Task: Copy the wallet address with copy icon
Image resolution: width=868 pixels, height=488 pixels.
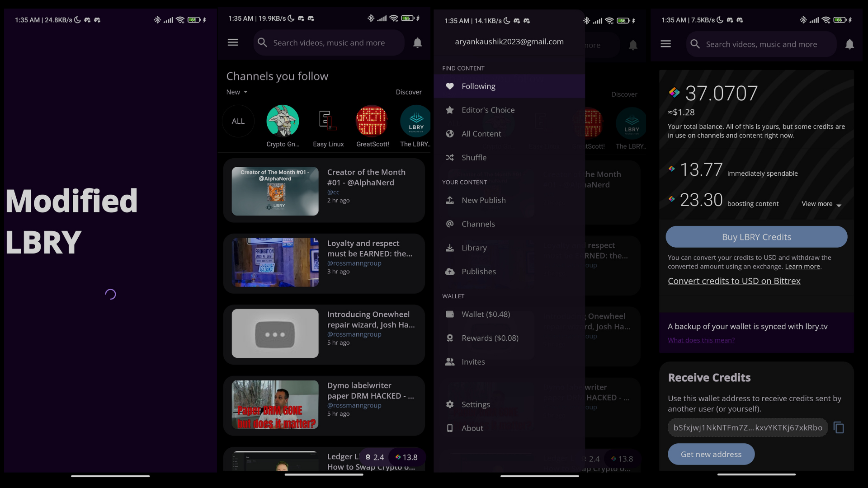Action: click(839, 427)
